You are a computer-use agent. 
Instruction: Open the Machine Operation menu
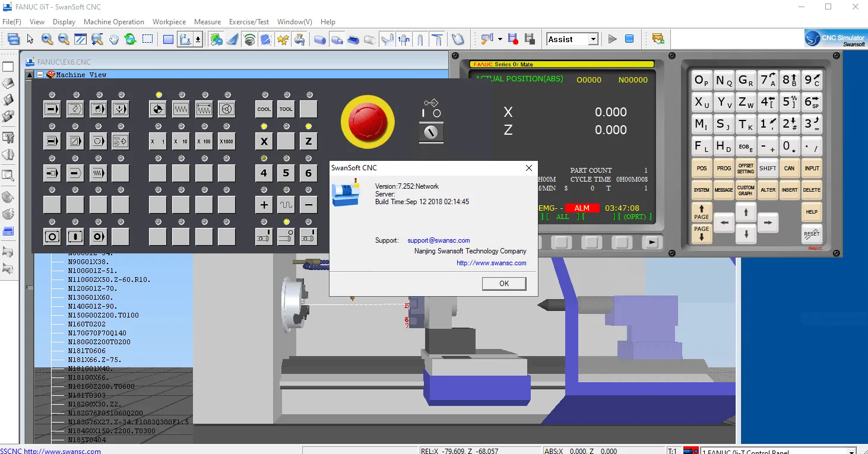114,22
